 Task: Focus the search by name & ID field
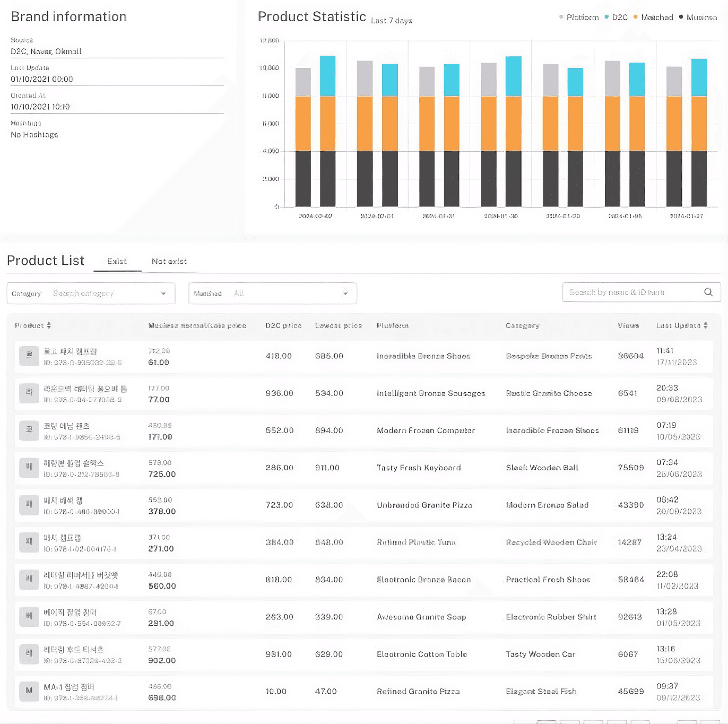pos(631,292)
